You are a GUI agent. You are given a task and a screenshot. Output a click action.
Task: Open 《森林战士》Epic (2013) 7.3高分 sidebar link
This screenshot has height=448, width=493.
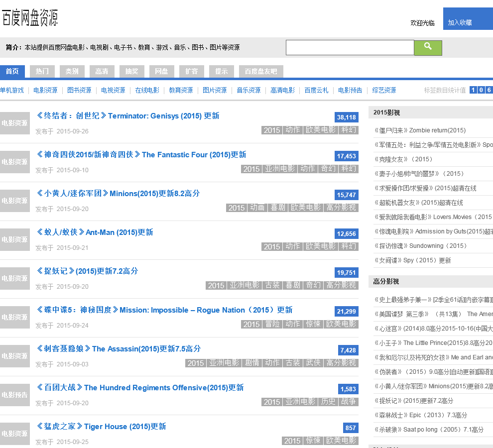point(421,415)
